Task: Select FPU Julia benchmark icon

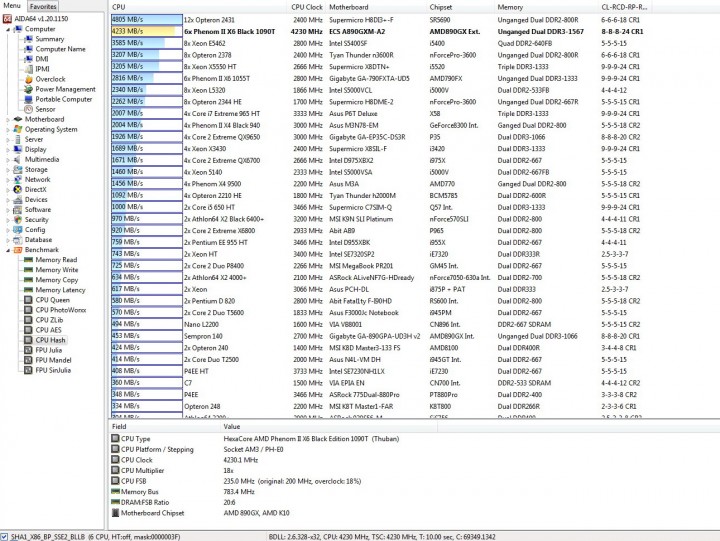Action: point(28,350)
